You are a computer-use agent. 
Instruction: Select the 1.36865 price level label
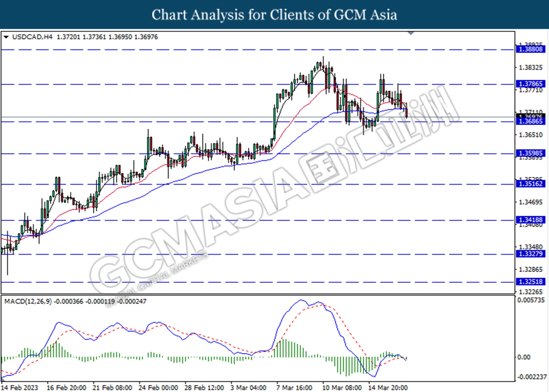point(531,121)
